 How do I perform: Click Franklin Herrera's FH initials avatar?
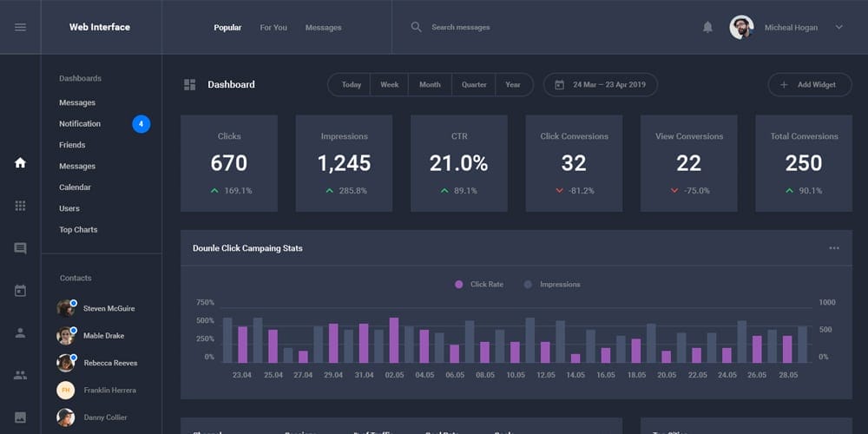point(66,391)
